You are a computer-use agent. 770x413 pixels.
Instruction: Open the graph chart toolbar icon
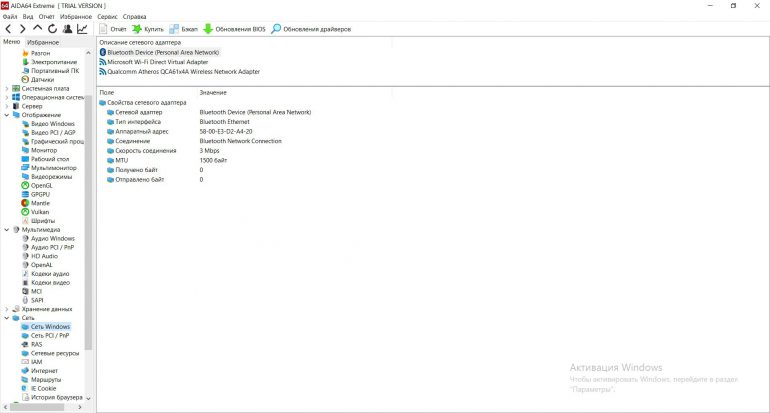click(82, 29)
